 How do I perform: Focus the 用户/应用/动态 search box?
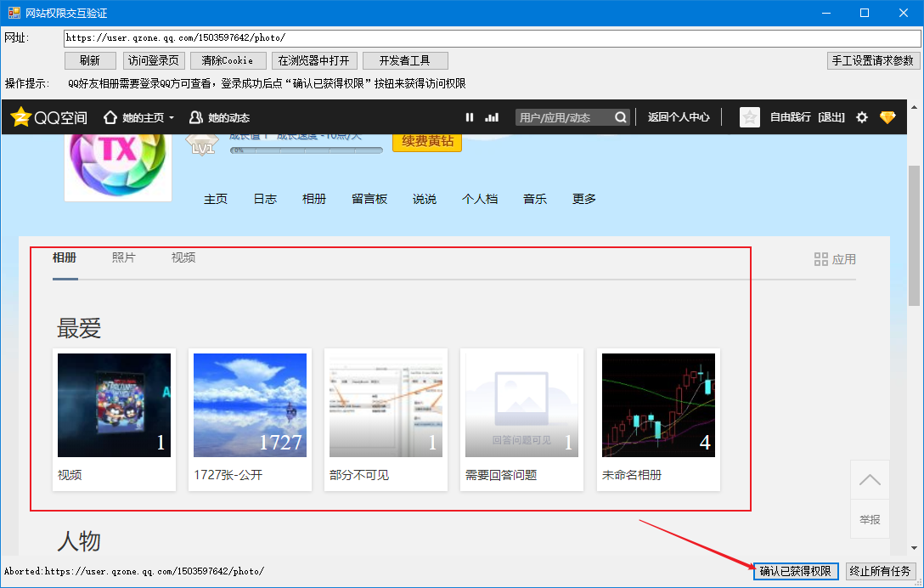point(564,117)
